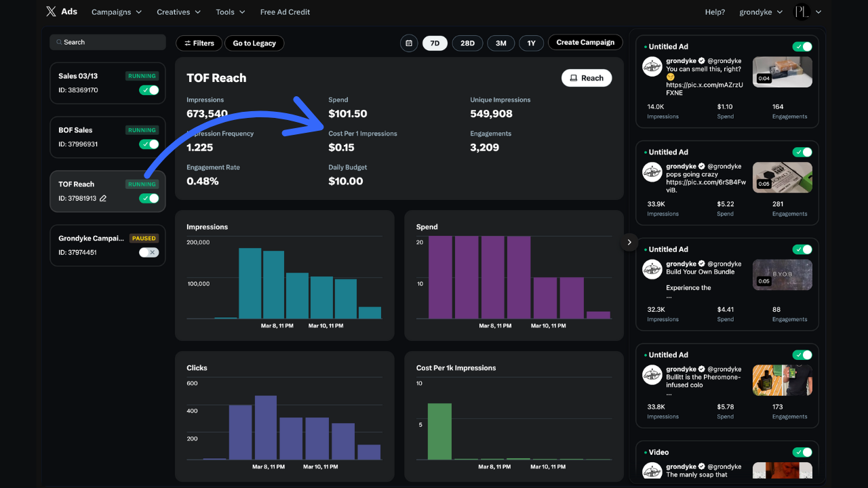
Task: Open the grondyke account dropdown
Action: click(761, 12)
